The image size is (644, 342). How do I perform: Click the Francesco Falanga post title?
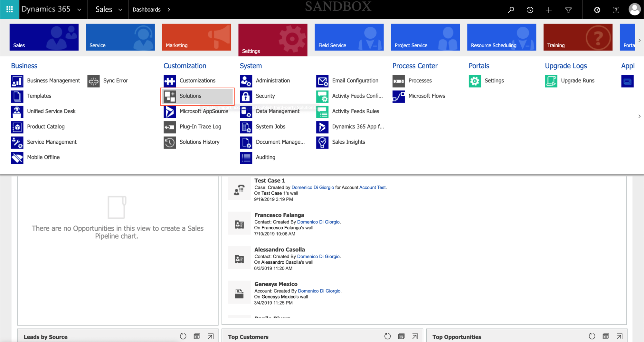coord(279,215)
